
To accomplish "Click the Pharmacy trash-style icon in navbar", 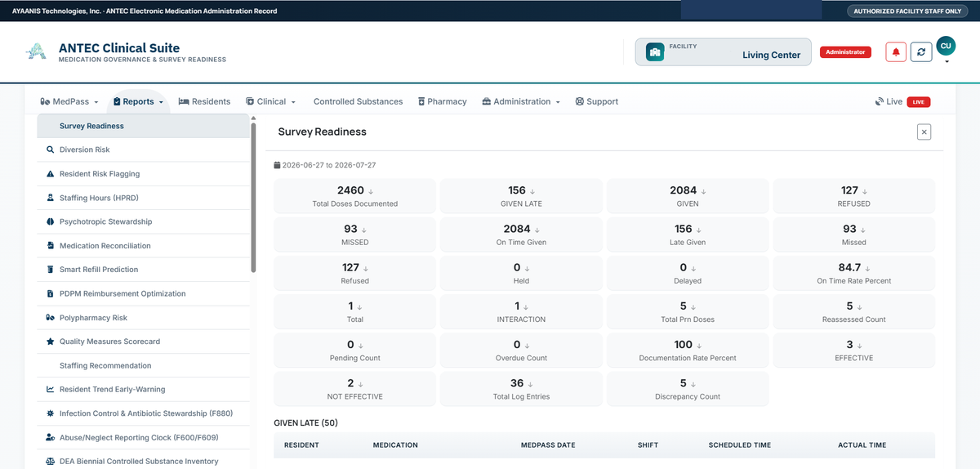I will click(421, 101).
